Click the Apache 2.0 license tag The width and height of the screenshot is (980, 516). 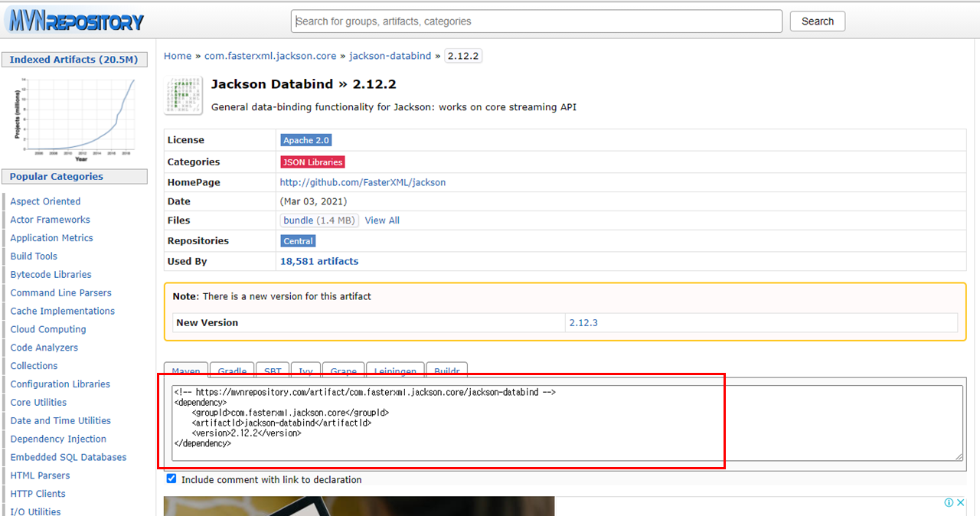click(306, 140)
